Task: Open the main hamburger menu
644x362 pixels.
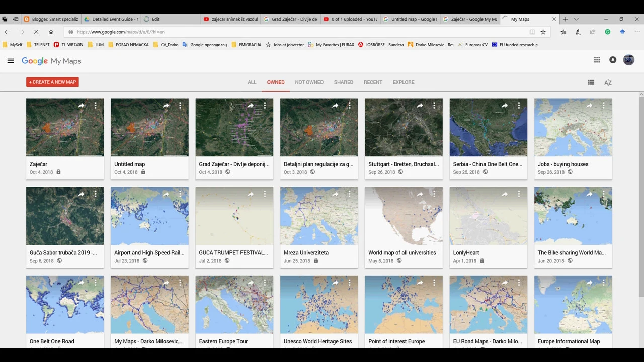Action: pyautogui.click(x=11, y=61)
